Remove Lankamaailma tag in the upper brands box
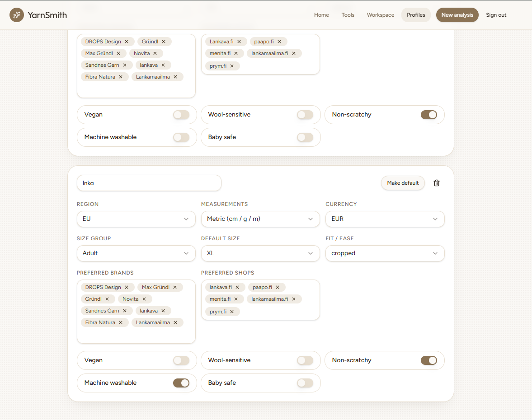Image resolution: width=532 pixels, height=420 pixels. click(x=175, y=77)
